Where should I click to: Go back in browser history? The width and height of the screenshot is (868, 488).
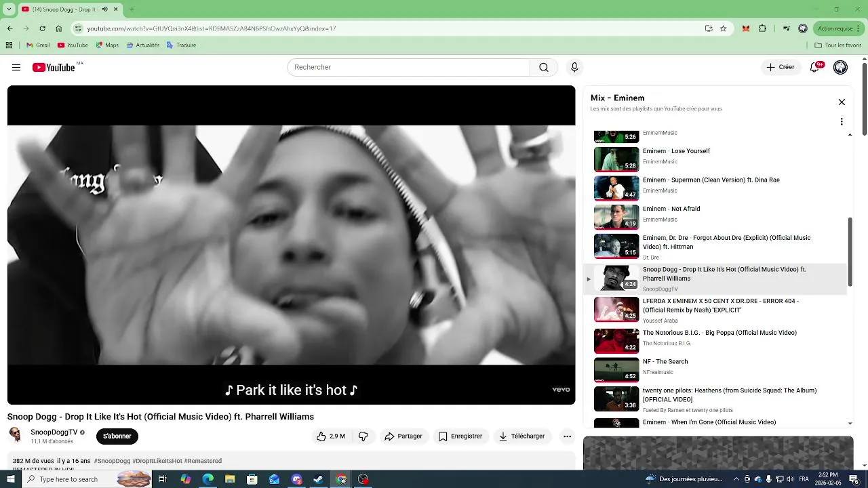click(x=9, y=28)
